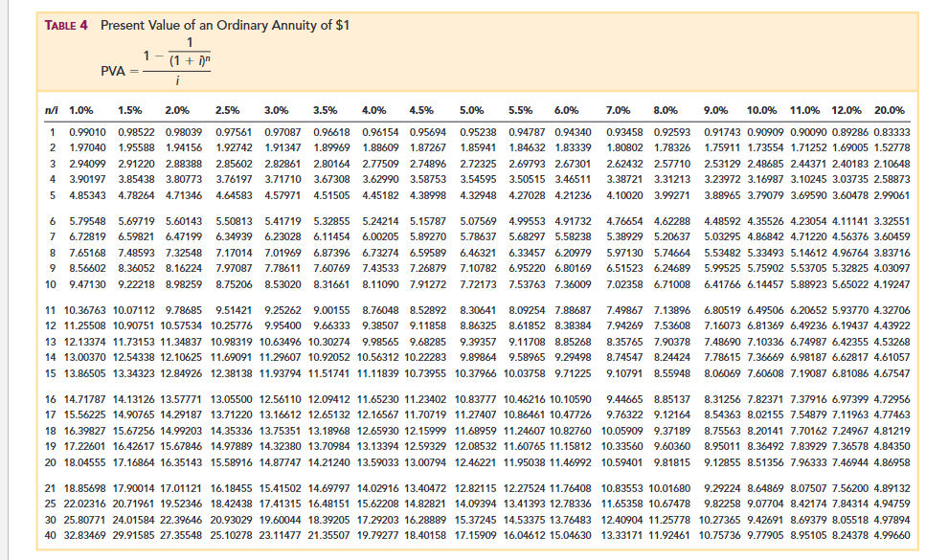Select the value 7.60608
926x560 pixels.
(765, 373)
